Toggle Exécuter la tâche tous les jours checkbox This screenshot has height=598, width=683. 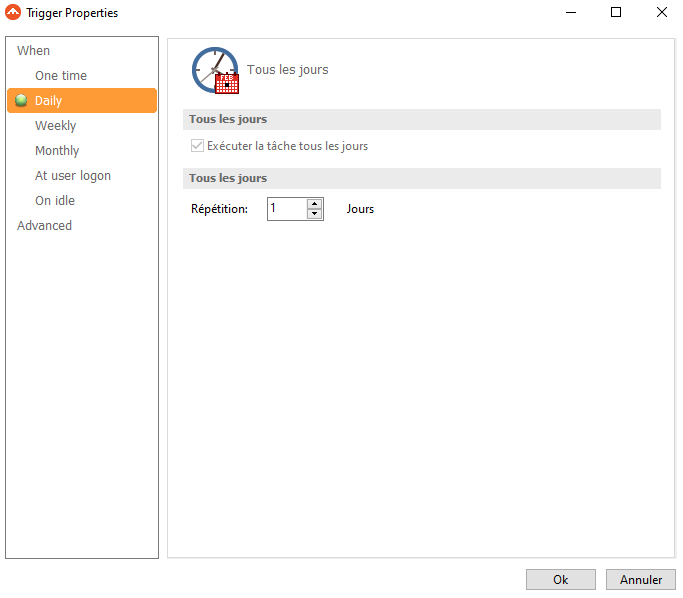pos(197,145)
